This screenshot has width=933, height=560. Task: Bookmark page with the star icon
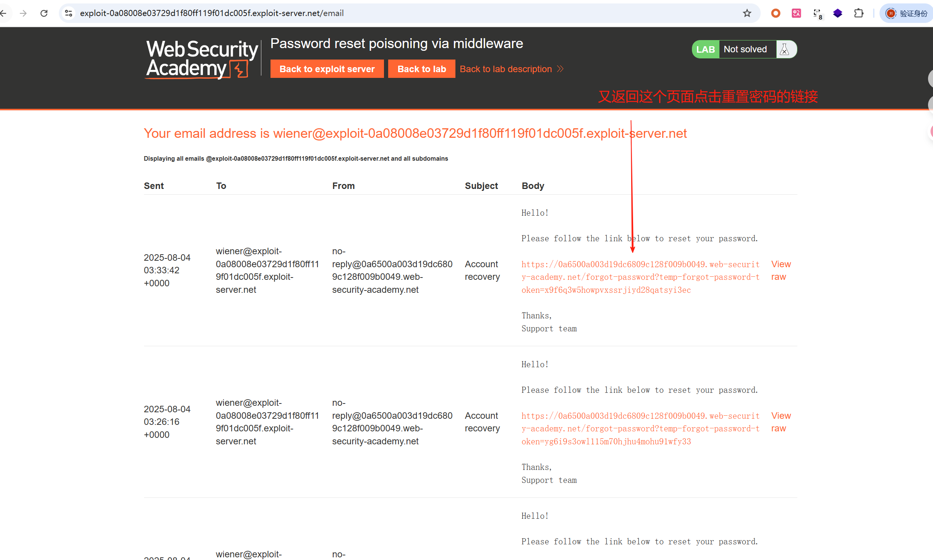[747, 13]
